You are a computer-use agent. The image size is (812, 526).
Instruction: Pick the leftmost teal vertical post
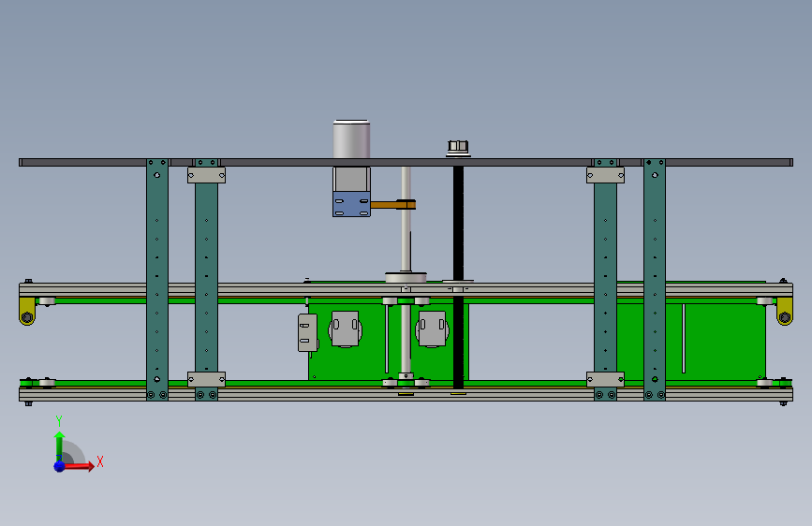click(157, 280)
